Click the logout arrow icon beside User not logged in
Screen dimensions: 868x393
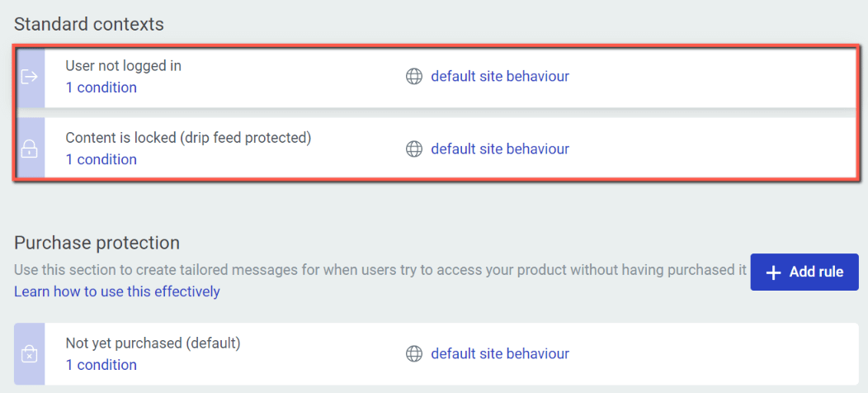(29, 77)
